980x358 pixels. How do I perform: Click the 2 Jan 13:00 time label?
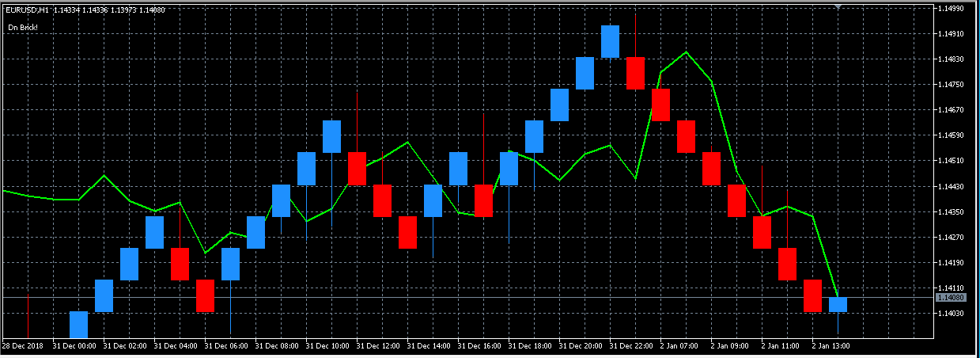(x=832, y=346)
